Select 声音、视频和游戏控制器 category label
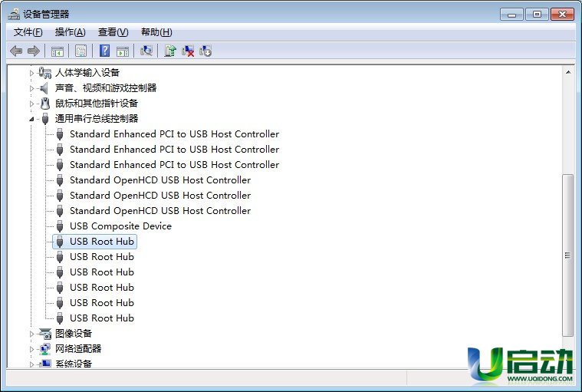Viewport: 582px width, 392px height. (106, 88)
